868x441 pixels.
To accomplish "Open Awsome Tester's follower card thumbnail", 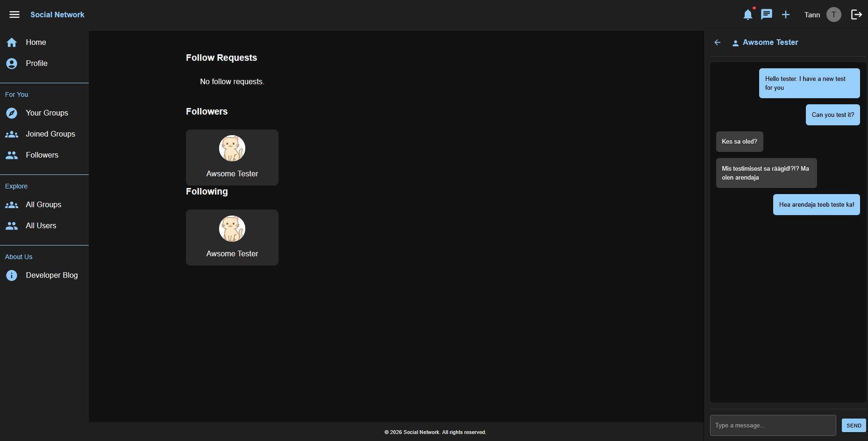I will (232, 148).
